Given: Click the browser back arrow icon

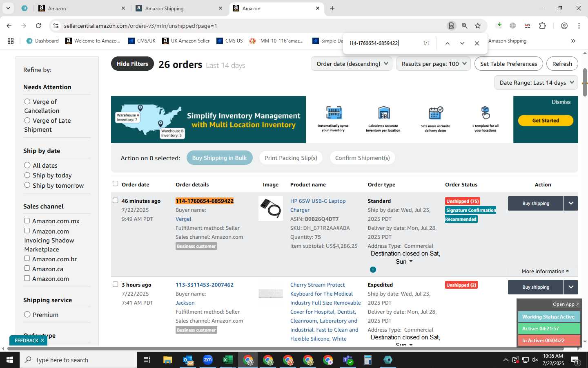Looking at the screenshot, I should pos(9,26).
